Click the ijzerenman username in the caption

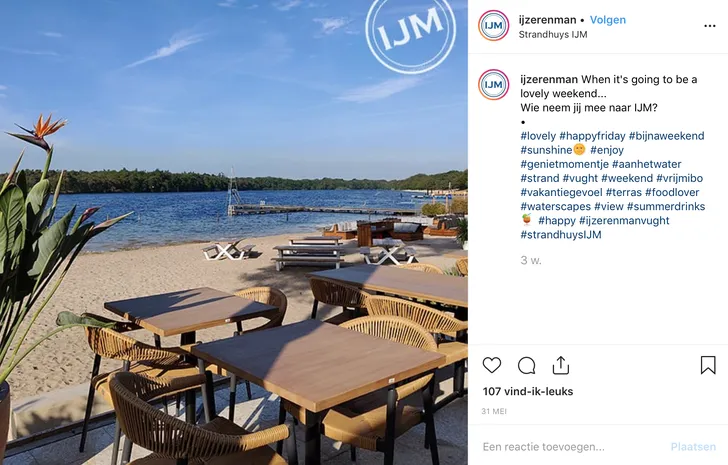tap(549, 79)
